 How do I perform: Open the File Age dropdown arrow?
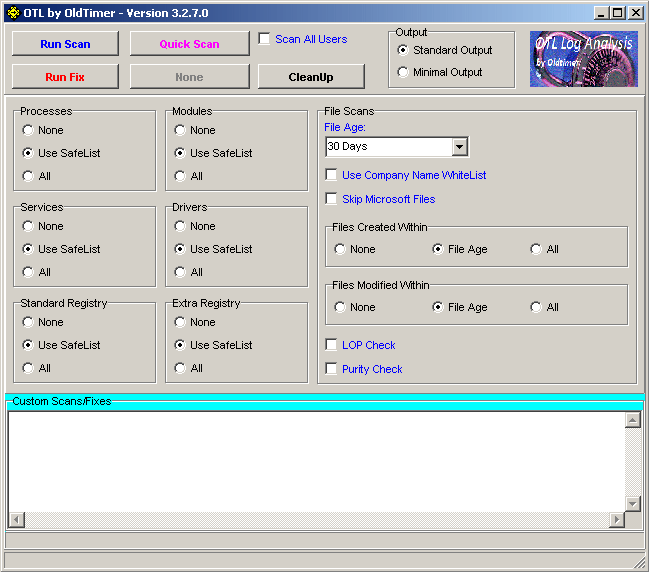(459, 147)
